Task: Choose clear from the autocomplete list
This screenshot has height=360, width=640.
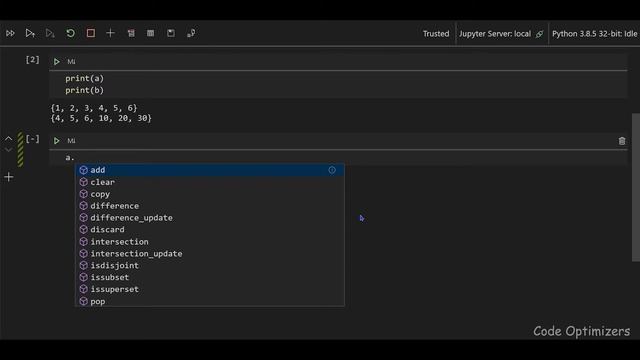Action: click(210, 182)
